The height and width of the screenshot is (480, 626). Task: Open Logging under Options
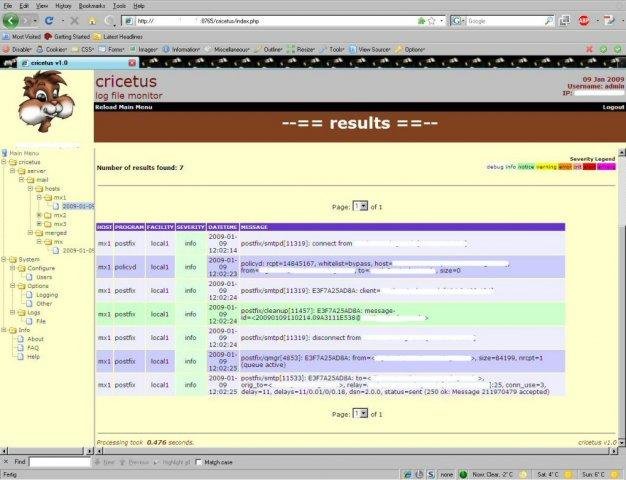[x=47, y=295]
